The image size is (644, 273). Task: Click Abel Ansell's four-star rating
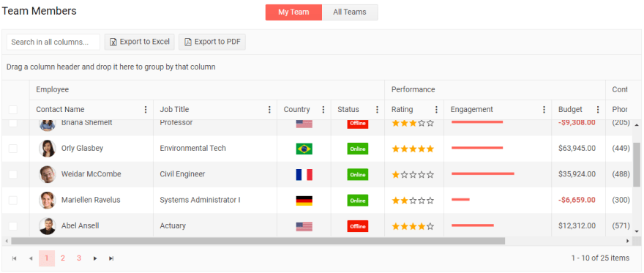click(x=413, y=226)
